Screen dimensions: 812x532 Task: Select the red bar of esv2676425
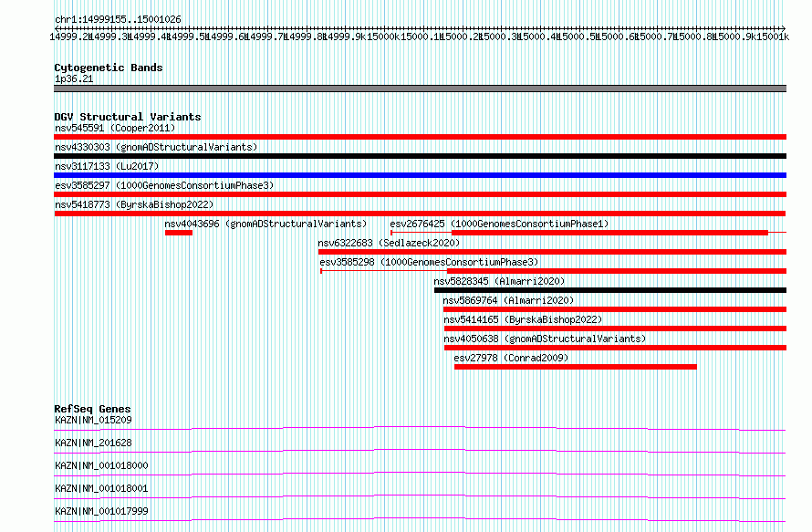pos(609,233)
